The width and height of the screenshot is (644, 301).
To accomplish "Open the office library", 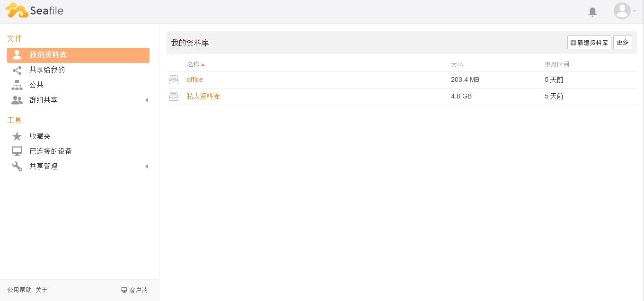I will tap(195, 80).
